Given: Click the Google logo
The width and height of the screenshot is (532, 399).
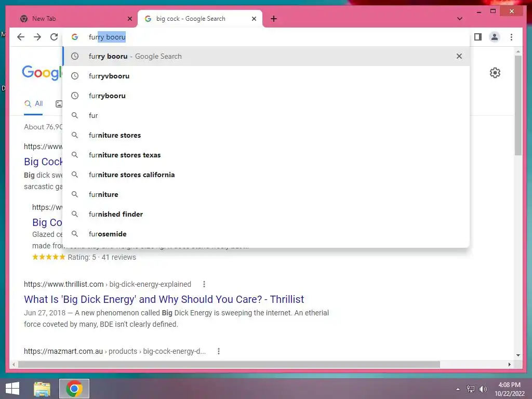Looking at the screenshot, I should click(x=42, y=73).
